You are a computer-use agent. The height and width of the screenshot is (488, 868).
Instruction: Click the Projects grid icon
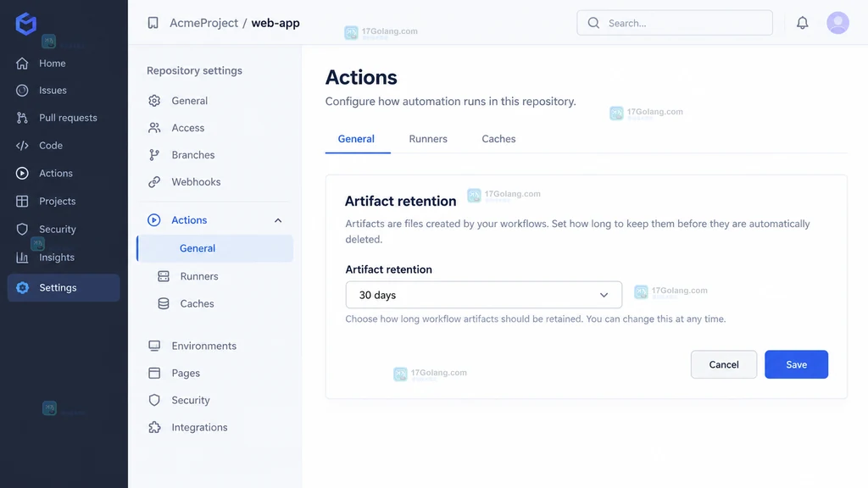click(x=22, y=202)
